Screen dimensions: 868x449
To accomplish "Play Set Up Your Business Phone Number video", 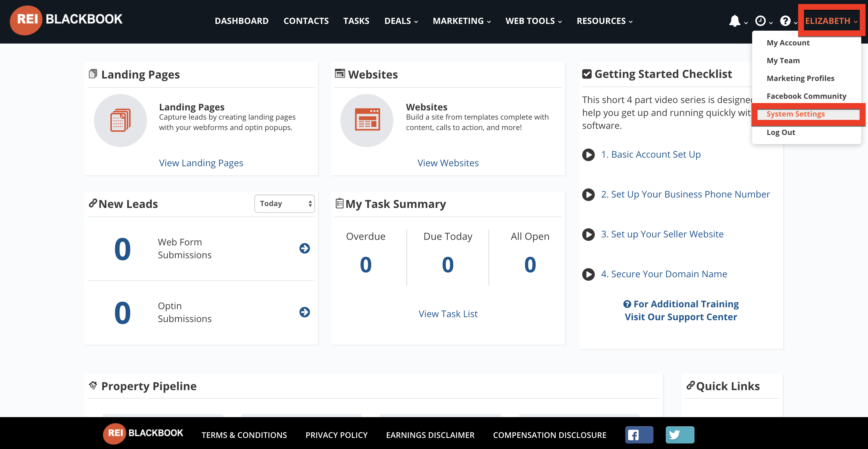I will 588,194.
